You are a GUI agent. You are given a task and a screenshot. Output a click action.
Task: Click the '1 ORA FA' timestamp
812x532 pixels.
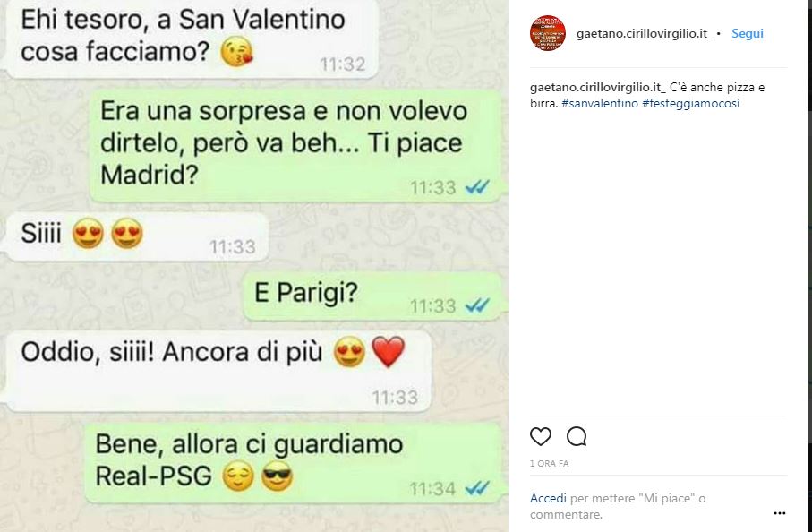point(549,464)
